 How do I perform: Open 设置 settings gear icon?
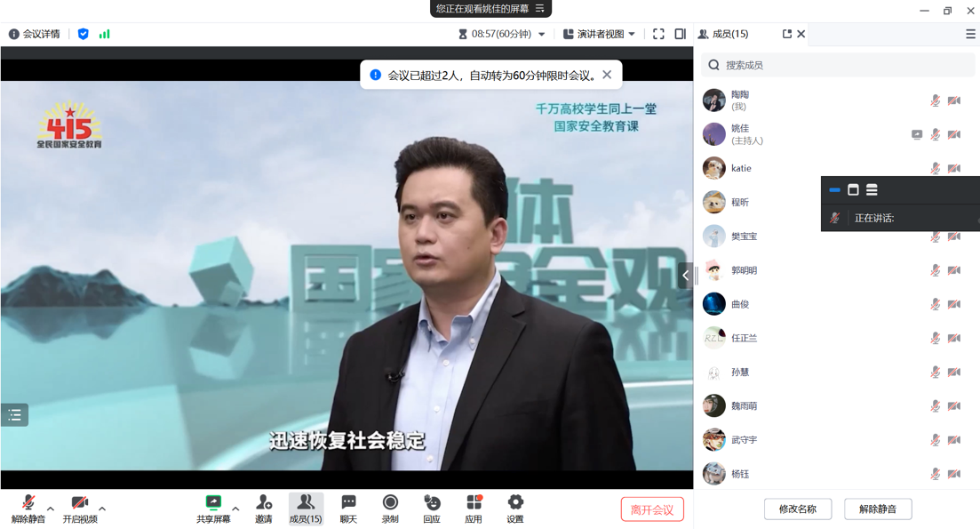pos(515,503)
